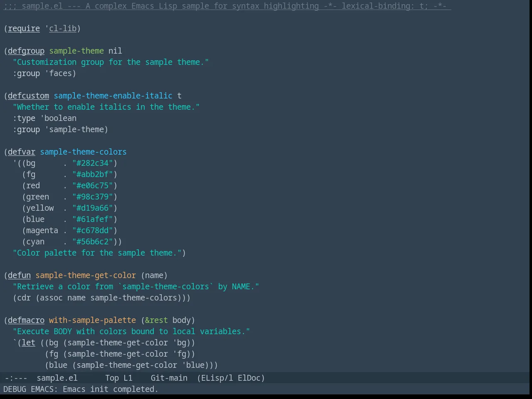Image resolution: width=532 pixels, height=399 pixels.
Task: Click the Top position indicator in mode line
Action: tap(112, 378)
